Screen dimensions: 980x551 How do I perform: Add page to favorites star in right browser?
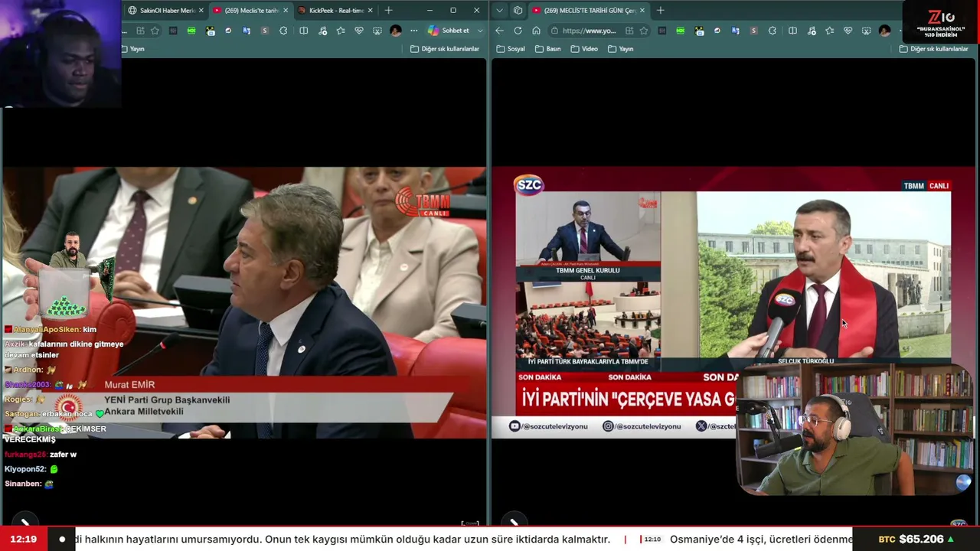(x=644, y=31)
